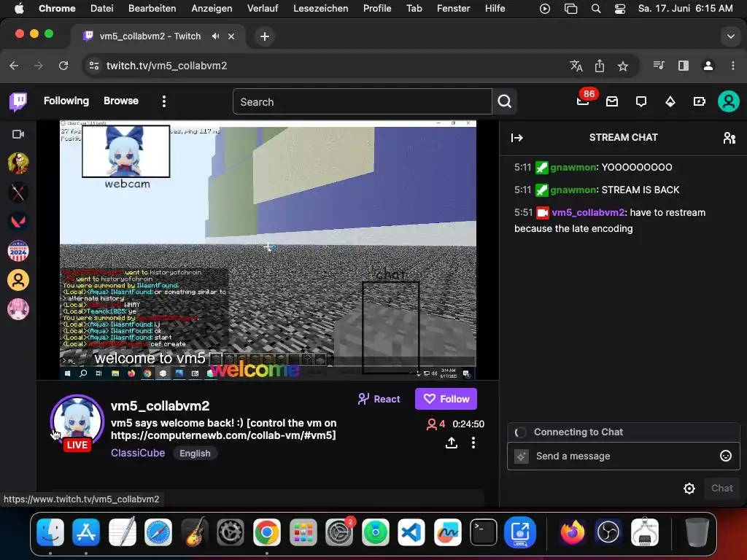Click the channel points icon in chat box

point(522,456)
